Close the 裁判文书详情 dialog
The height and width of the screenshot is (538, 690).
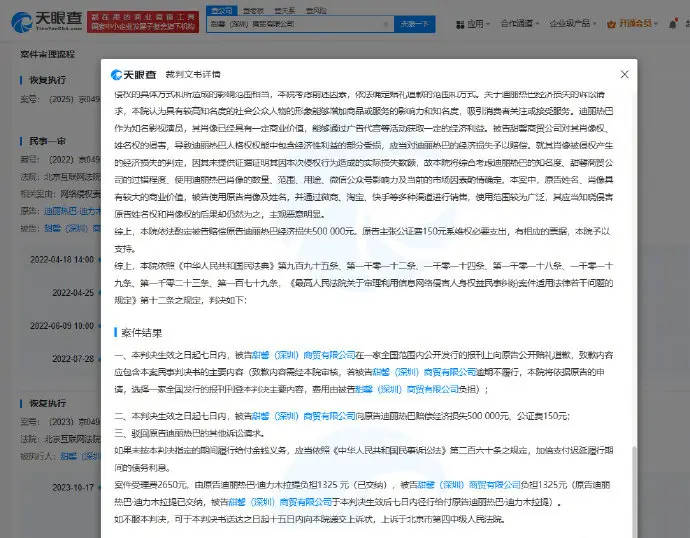coord(625,75)
